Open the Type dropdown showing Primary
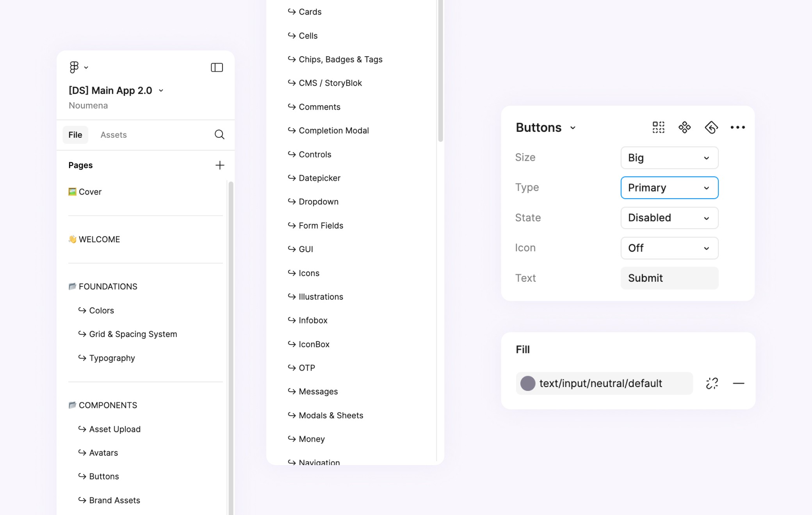This screenshot has width=812, height=515. point(669,188)
